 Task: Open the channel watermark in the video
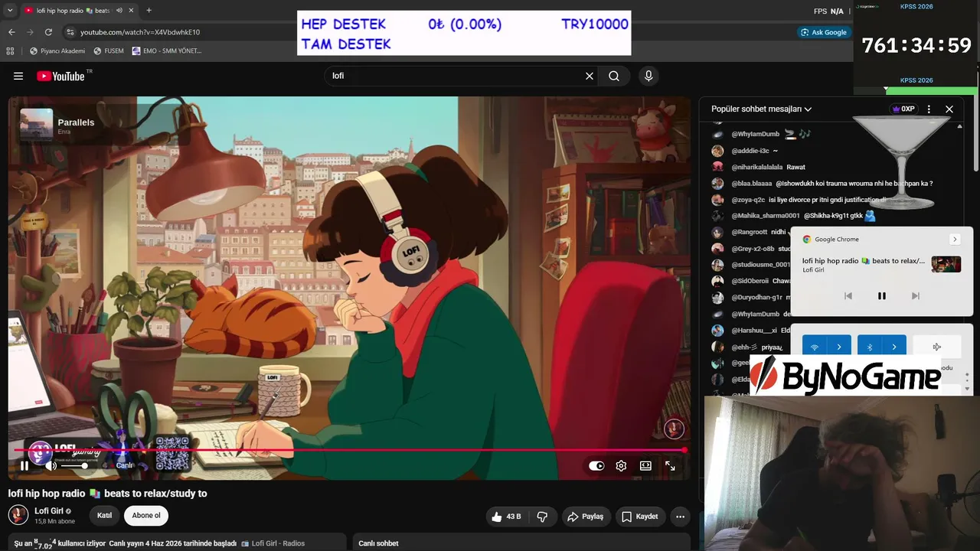click(674, 429)
